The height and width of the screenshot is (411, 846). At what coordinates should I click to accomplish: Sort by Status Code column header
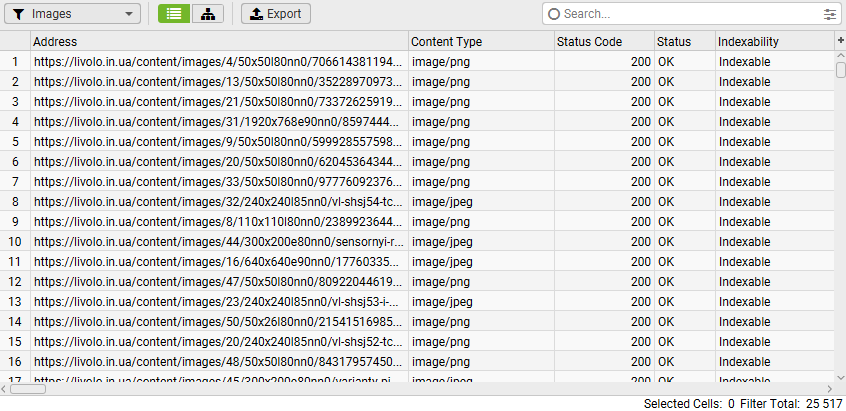603,42
